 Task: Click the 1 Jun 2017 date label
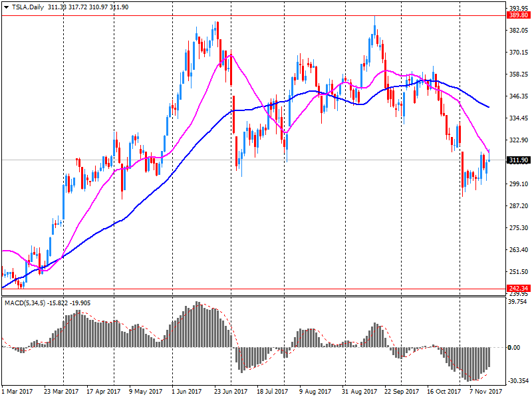(187, 392)
